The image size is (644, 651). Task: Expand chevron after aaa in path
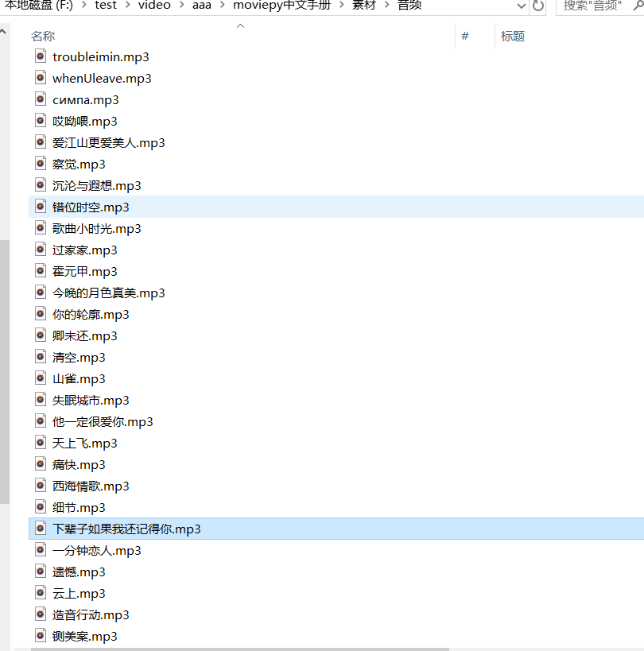[222, 6]
